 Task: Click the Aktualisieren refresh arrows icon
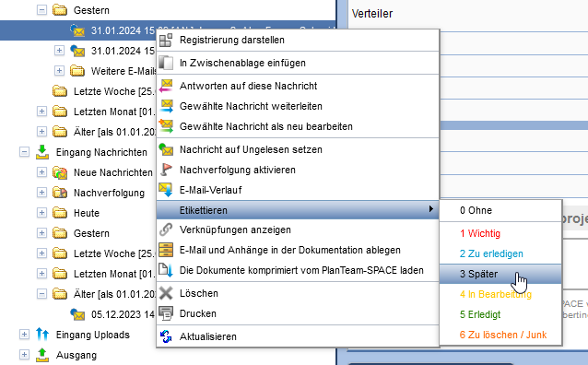click(x=166, y=336)
